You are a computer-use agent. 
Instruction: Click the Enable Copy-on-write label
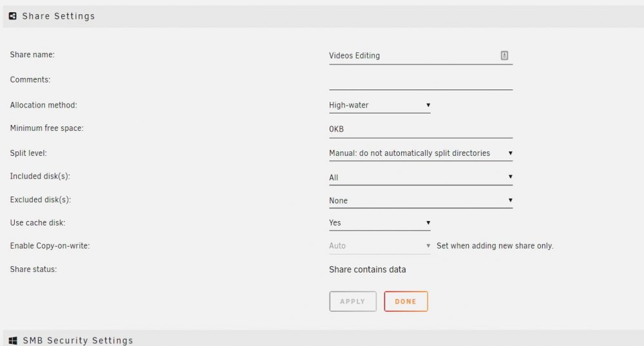(50, 245)
